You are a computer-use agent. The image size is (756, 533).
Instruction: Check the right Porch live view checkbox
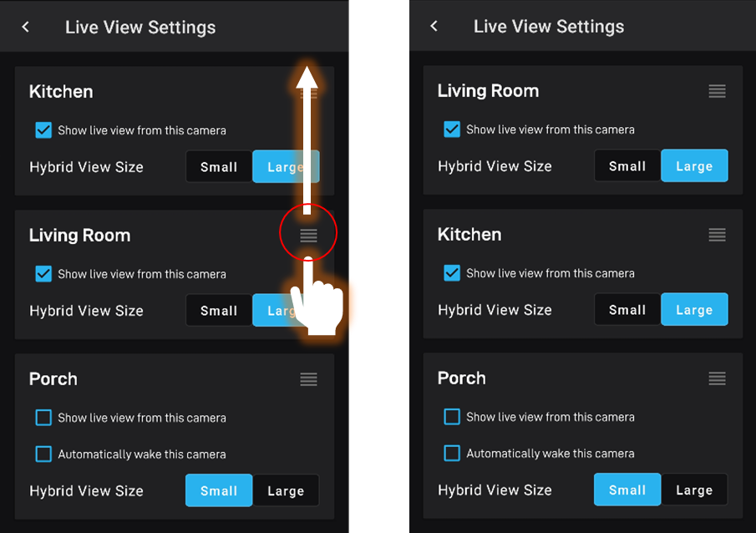pyautogui.click(x=452, y=417)
